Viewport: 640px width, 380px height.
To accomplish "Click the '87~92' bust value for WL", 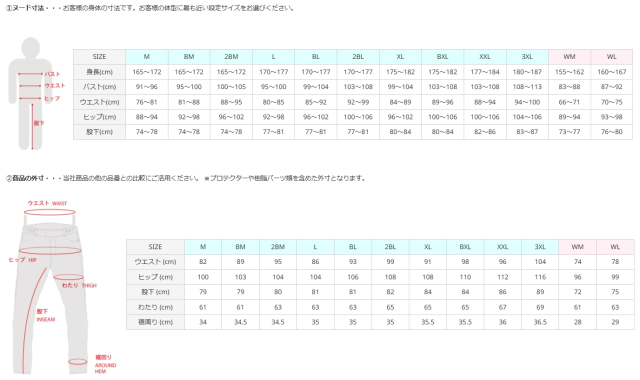I will pos(611,87).
